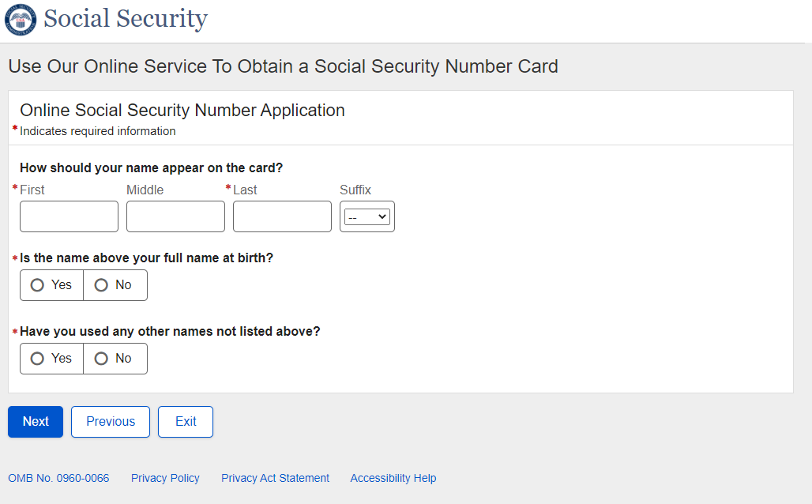Click the page title about obtaining a card
The image size is (812, 504).
pyautogui.click(x=283, y=66)
